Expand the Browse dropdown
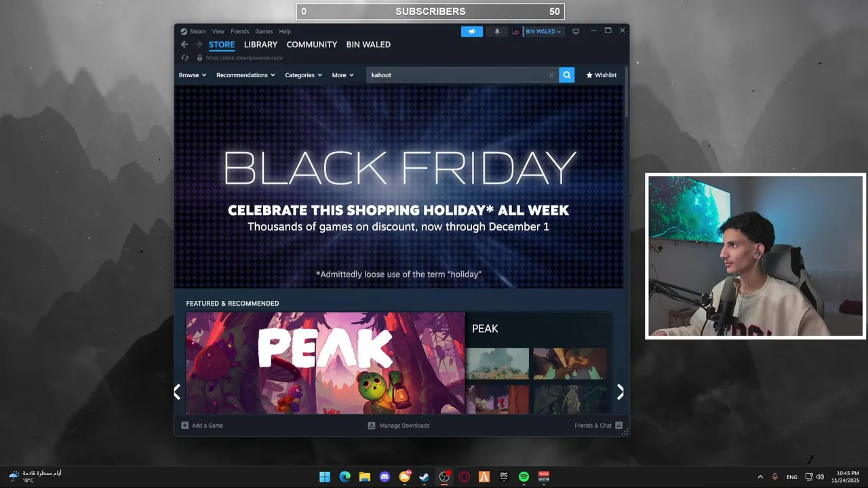This screenshot has height=488, width=868. click(x=193, y=75)
